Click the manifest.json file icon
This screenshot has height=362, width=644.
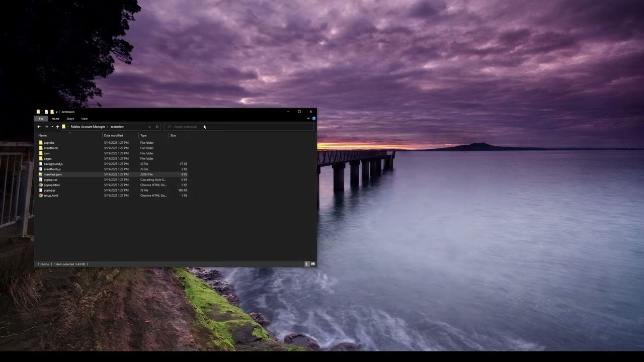click(41, 174)
